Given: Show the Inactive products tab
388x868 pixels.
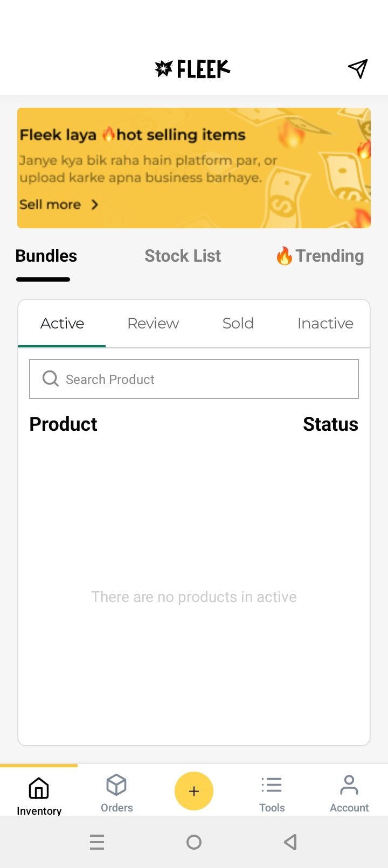Looking at the screenshot, I should [325, 323].
